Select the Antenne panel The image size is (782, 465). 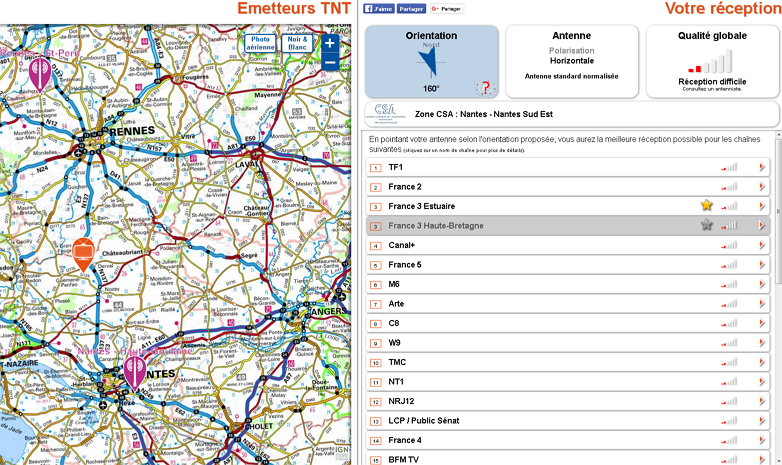[572, 61]
